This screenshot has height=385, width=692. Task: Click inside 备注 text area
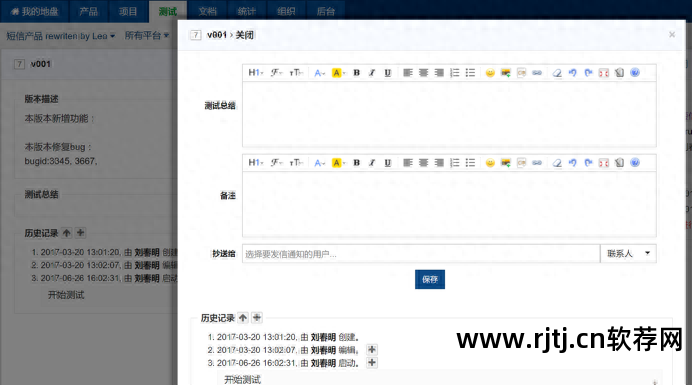(449, 204)
